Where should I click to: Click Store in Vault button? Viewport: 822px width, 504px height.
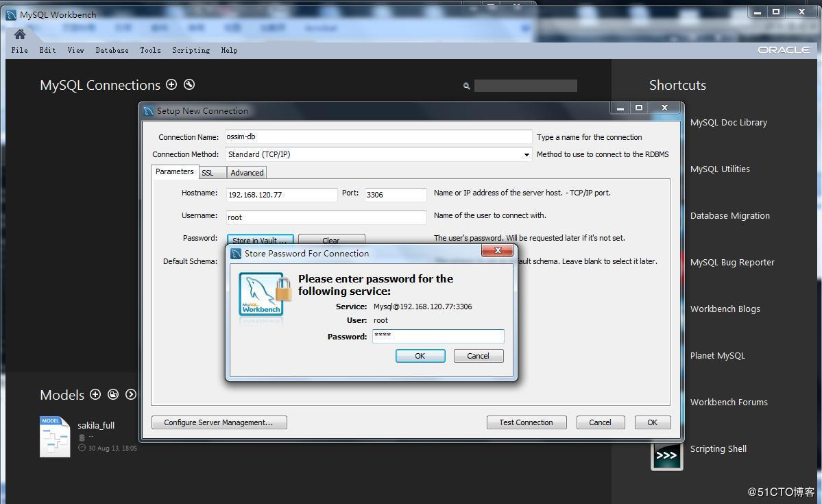[x=260, y=240]
